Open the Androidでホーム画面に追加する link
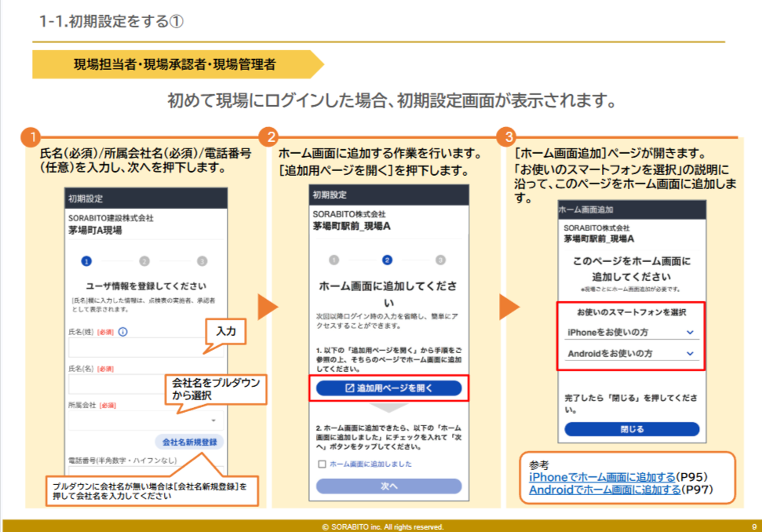The height and width of the screenshot is (532, 762). [605, 490]
